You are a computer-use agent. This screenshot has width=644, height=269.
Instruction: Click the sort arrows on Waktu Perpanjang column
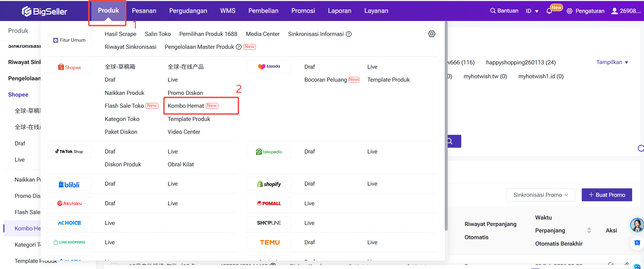[x=589, y=230]
